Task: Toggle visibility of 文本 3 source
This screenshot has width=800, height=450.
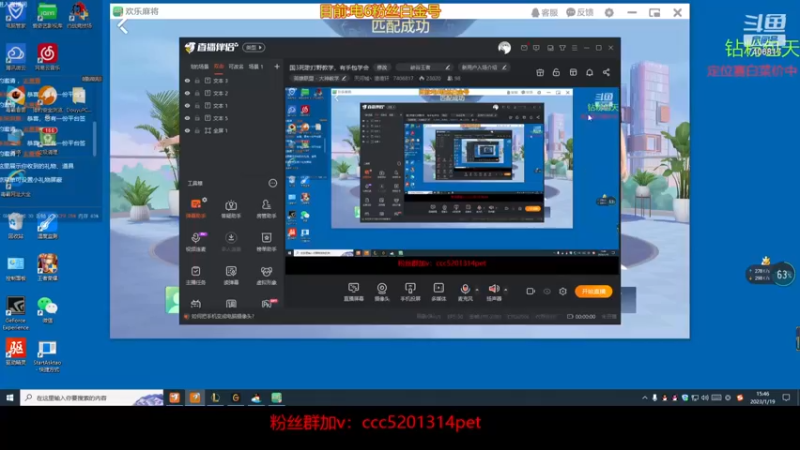Action: pyautogui.click(x=187, y=81)
